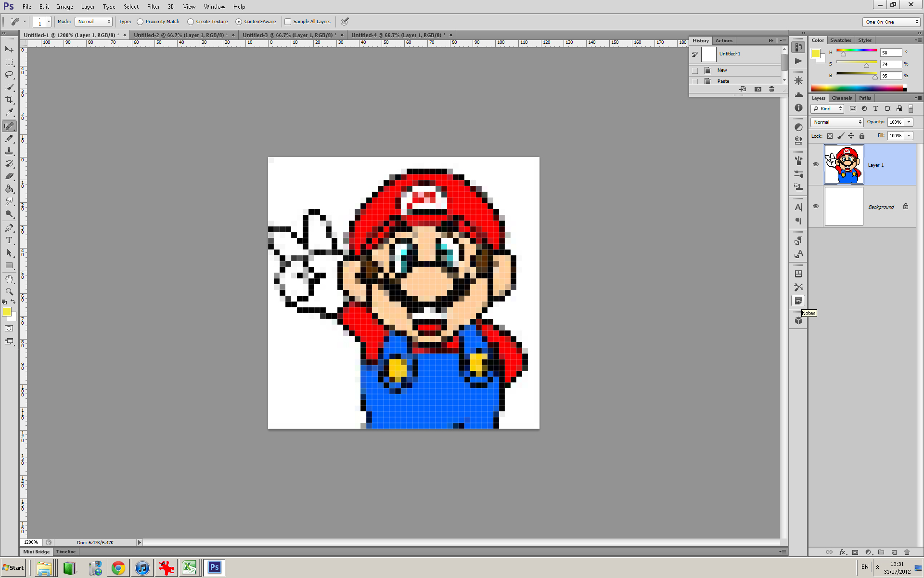The image size is (924, 578).
Task: Open the Mode dropdown set to Normal
Action: [x=94, y=22]
